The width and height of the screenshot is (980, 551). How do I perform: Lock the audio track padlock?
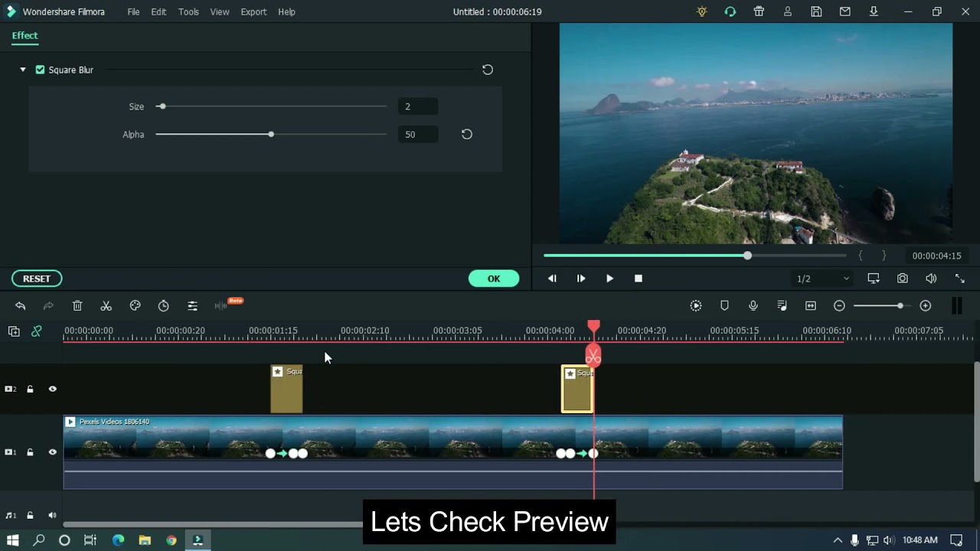pyautogui.click(x=30, y=515)
